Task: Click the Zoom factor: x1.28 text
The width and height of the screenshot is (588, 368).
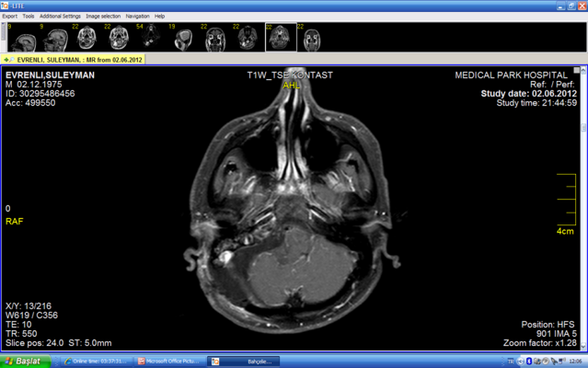Action: tap(540, 343)
